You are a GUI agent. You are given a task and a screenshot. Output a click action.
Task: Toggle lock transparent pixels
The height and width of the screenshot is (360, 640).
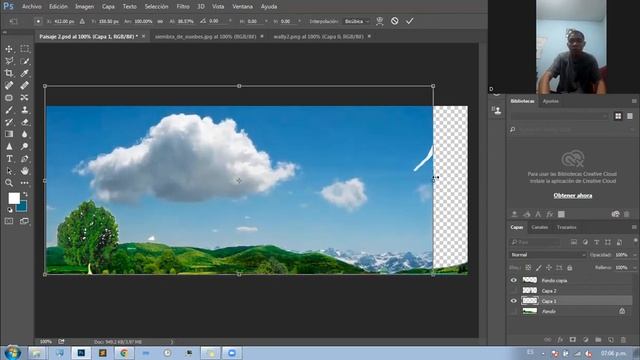[528, 268]
